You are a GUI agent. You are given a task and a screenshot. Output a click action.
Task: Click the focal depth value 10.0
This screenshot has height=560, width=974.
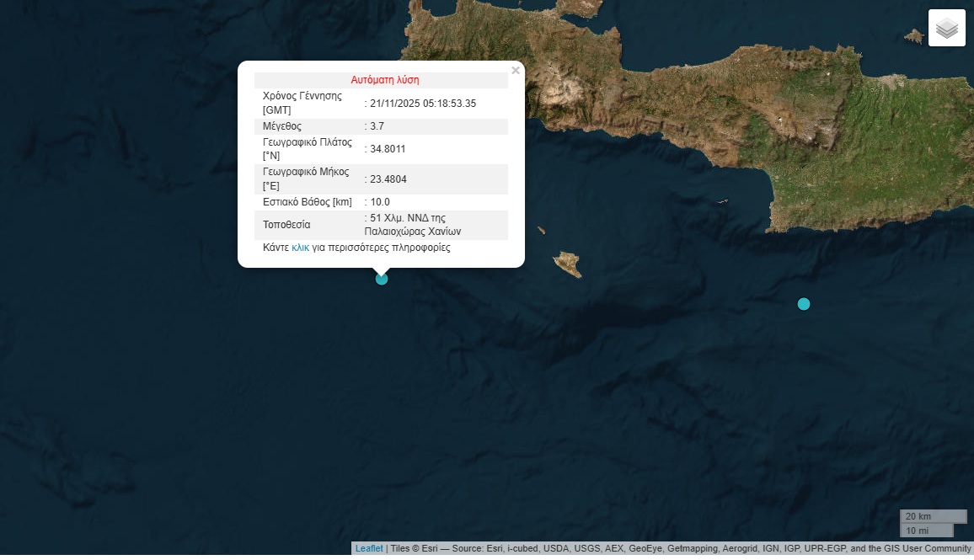pos(380,202)
